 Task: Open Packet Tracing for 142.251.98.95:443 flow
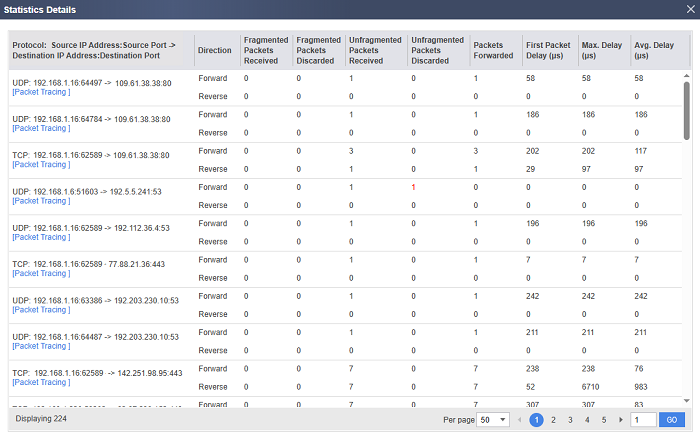click(40, 382)
